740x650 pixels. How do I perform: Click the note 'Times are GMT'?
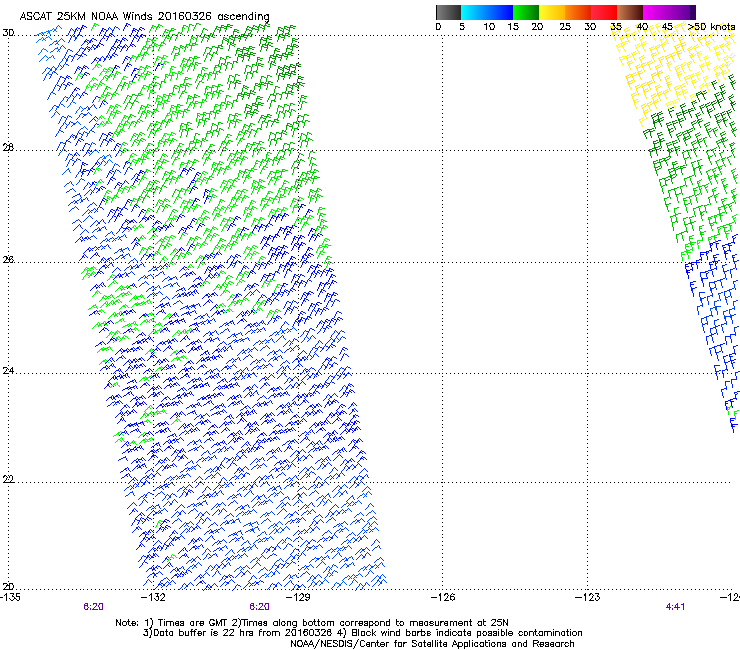click(x=191, y=623)
